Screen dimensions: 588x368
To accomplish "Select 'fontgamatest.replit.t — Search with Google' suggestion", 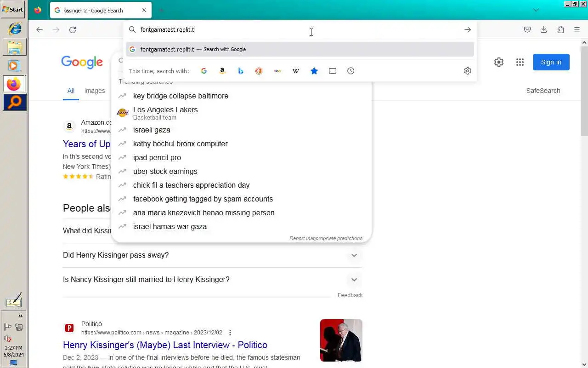I will coord(300,49).
